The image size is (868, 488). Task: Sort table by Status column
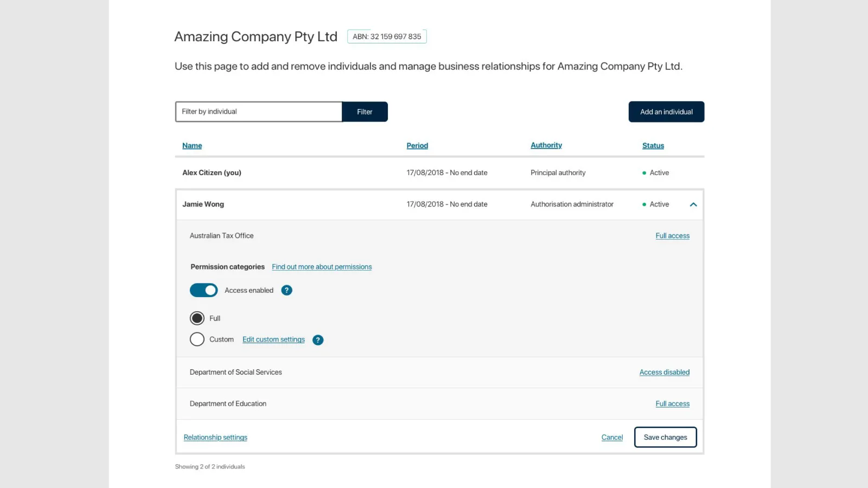(x=653, y=145)
